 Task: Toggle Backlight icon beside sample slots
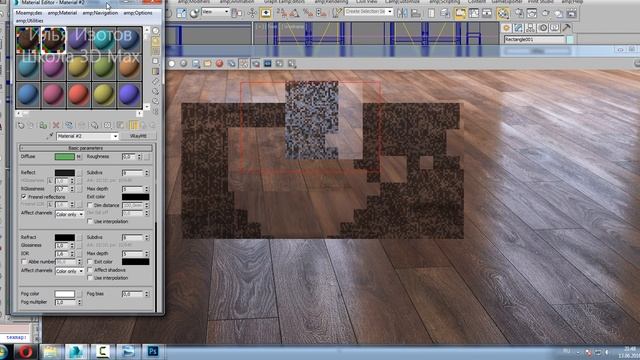(156, 41)
